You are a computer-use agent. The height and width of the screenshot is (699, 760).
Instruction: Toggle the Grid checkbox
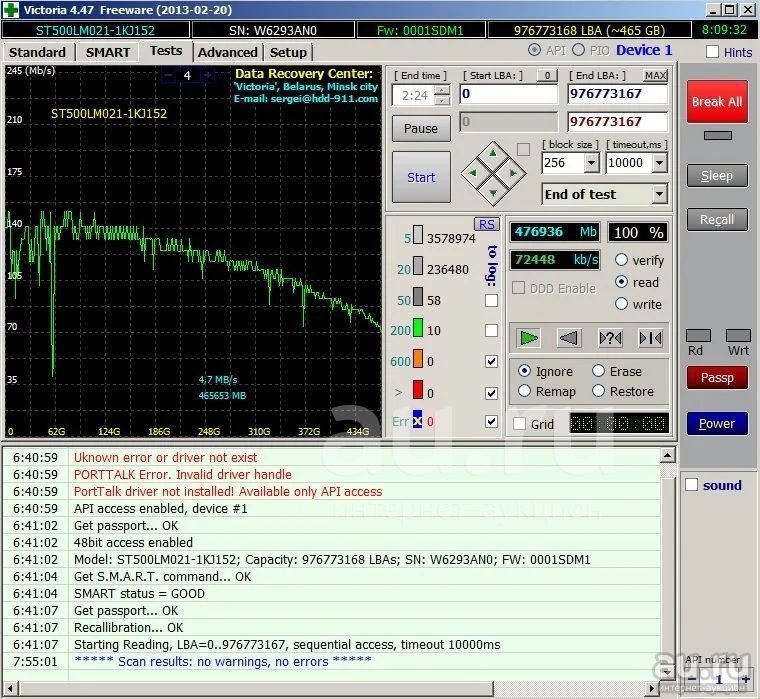[x=520, y=424]
